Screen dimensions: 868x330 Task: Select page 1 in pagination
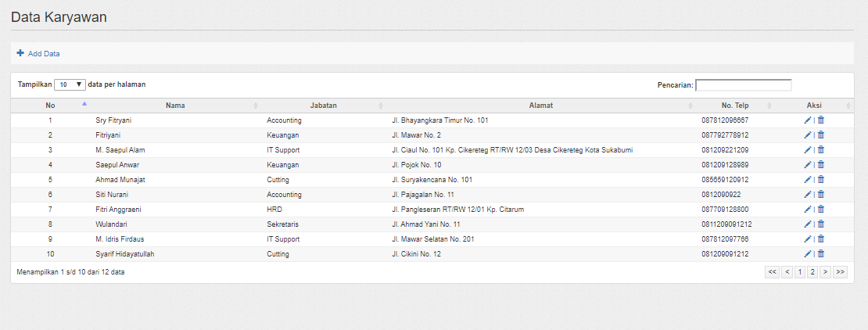point(800,272)
